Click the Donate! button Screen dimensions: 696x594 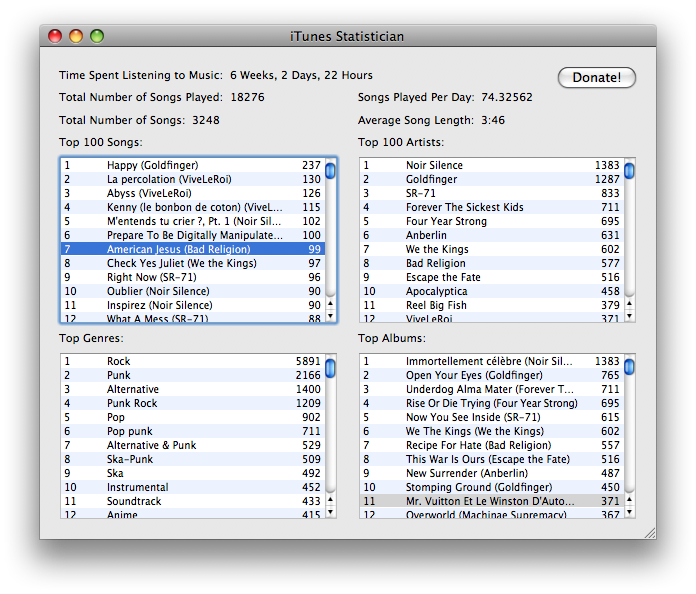click(x=597, y=78)
